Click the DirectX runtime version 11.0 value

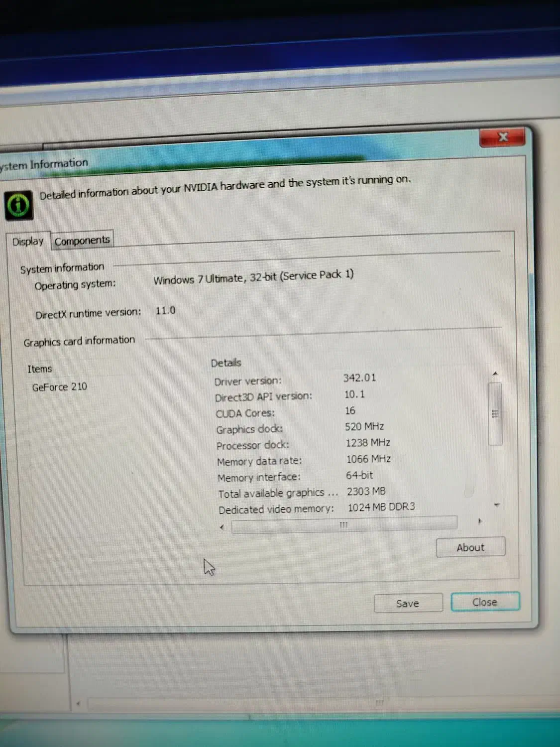click(x=165, y=311)
